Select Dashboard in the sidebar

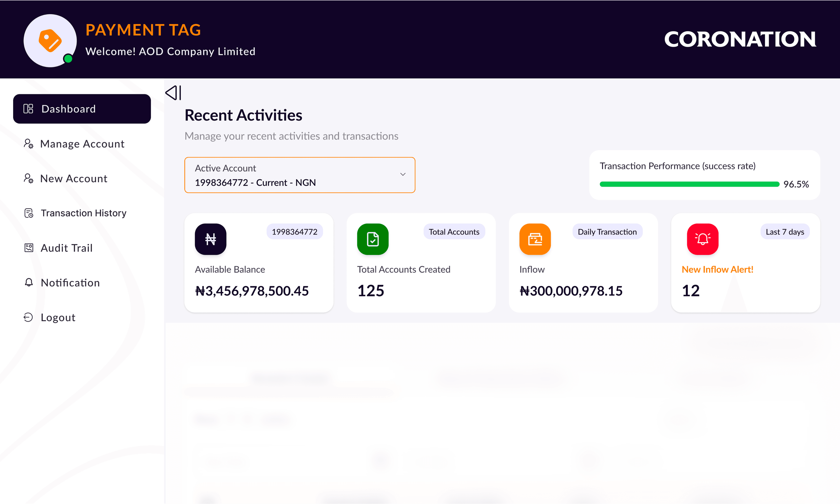point(82,109)
